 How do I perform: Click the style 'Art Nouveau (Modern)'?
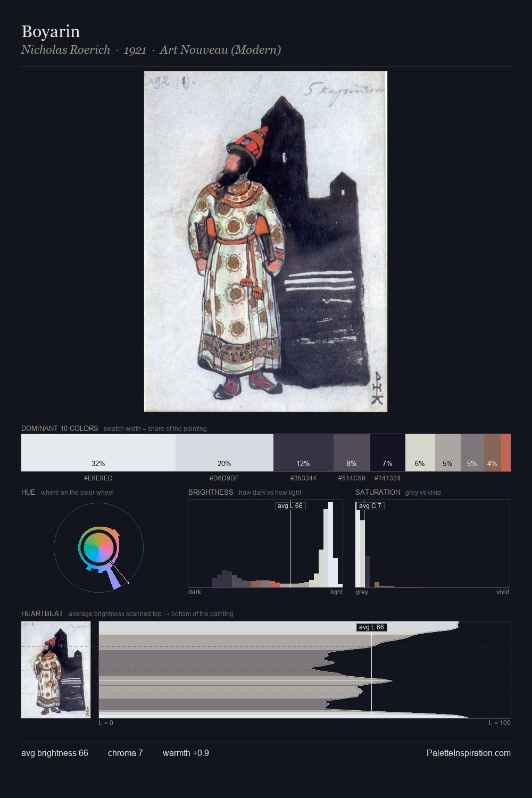pyautogui.click(x=220, y=49)
